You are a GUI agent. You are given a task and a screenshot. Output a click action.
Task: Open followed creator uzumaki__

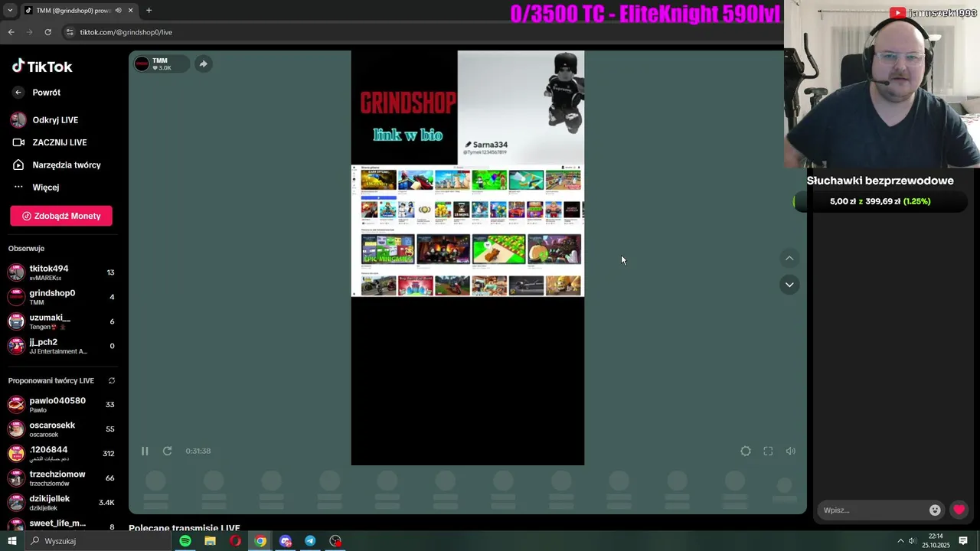click(61, 321)
